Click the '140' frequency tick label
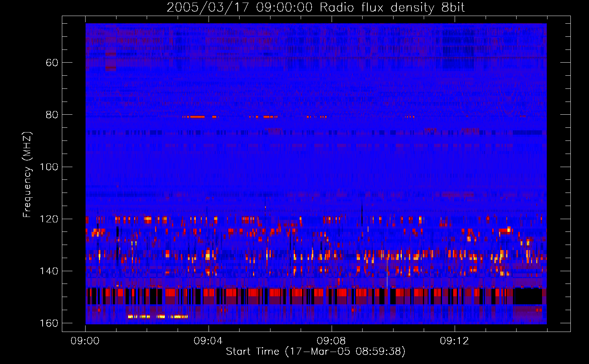589x364 pixels. point(49,271)
